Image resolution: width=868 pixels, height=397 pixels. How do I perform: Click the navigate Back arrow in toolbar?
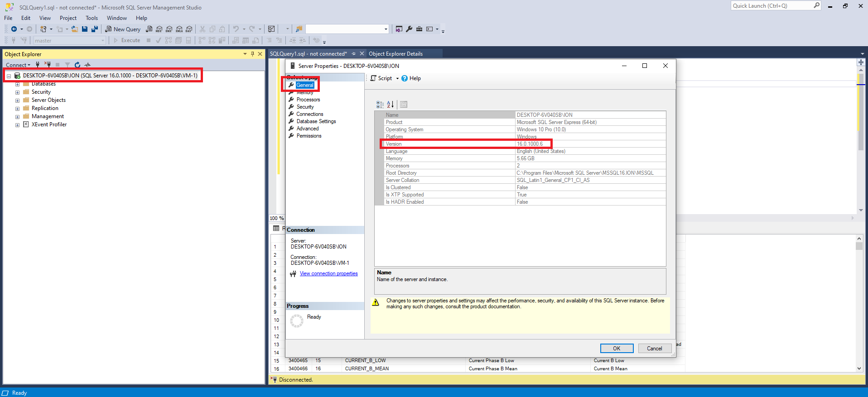pos(14,29)
